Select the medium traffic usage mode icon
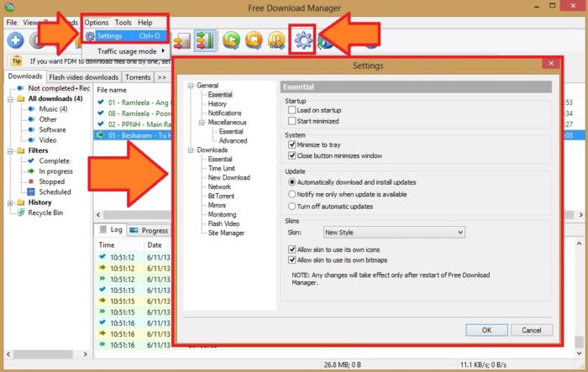The image size is (588, 372). (182, 40)
